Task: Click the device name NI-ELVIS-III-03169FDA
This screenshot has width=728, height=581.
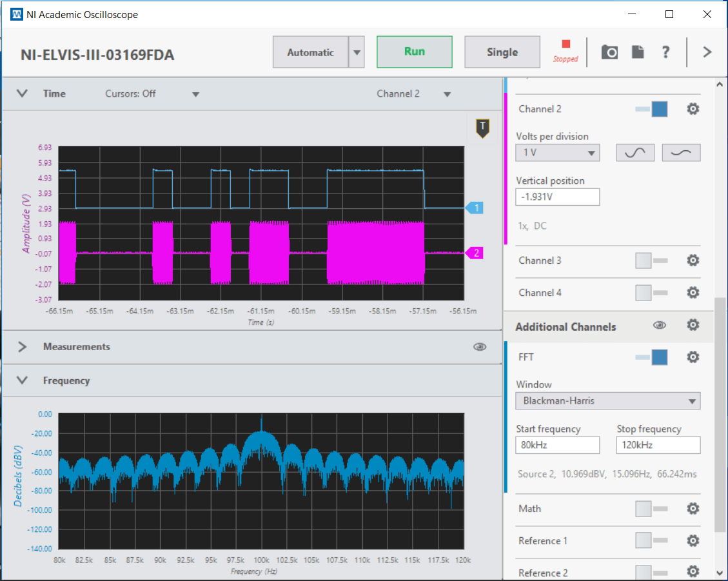Action: (97, 55)
